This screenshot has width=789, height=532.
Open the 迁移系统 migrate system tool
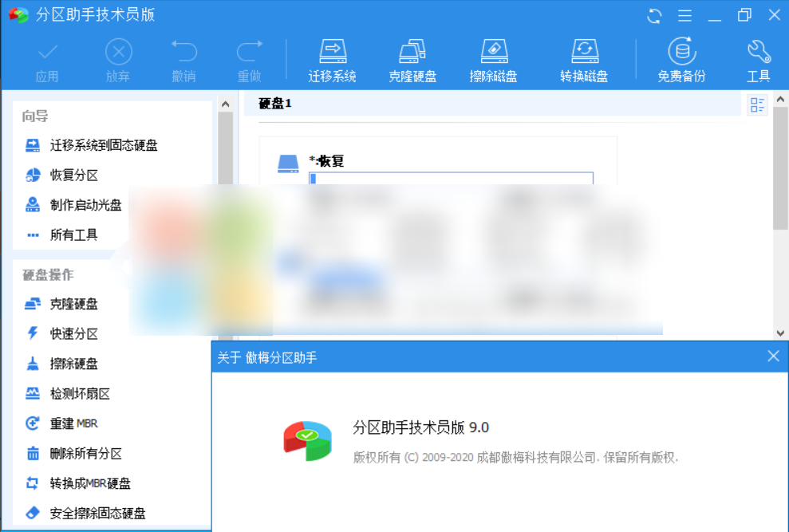(332, 61)
